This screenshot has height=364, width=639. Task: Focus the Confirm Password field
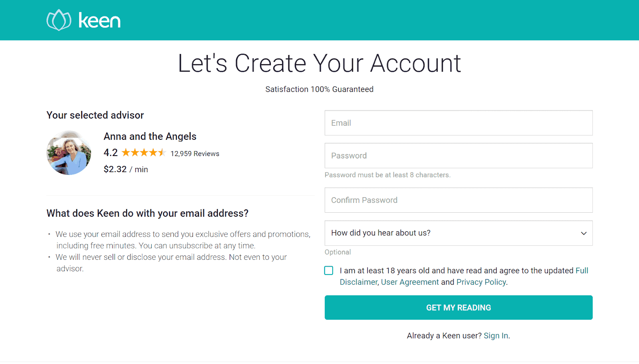click(x=458, y=200)
